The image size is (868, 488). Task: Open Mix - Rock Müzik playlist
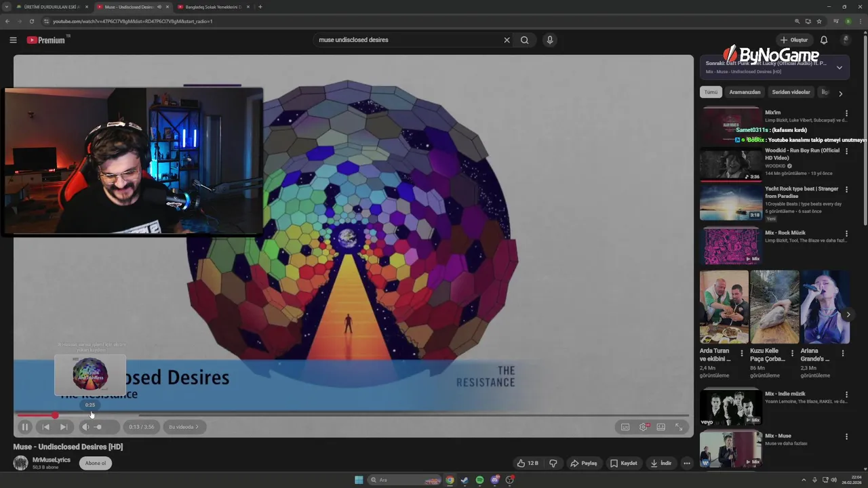click(731, 245)
